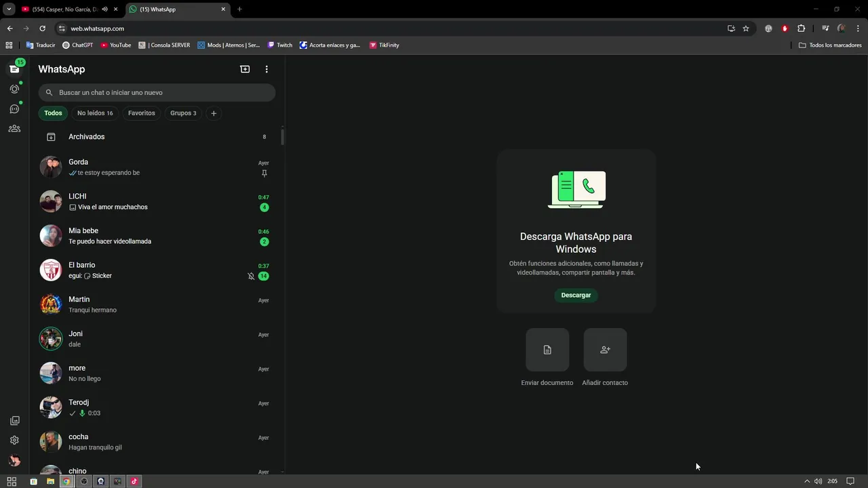Select the No leídos filter chip
Screen dimensions: 868x488
pos(95,113)
